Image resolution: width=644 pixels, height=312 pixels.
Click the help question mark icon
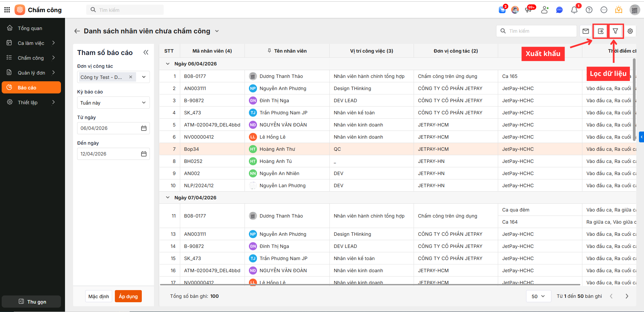click(589, 10)
